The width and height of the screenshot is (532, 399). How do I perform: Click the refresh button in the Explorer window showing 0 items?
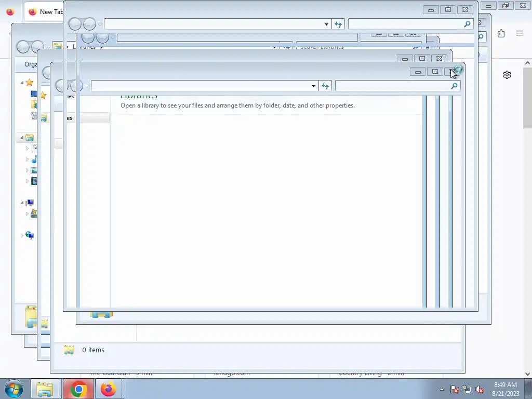pyautogui.click(x=325, y=86)
